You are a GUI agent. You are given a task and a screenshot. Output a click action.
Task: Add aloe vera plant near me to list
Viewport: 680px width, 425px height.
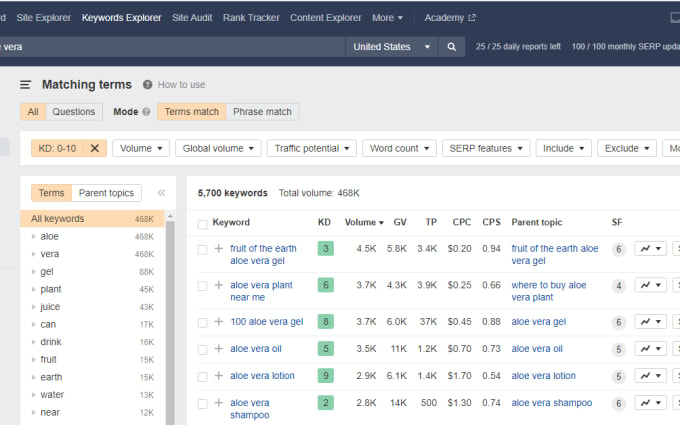219,285
